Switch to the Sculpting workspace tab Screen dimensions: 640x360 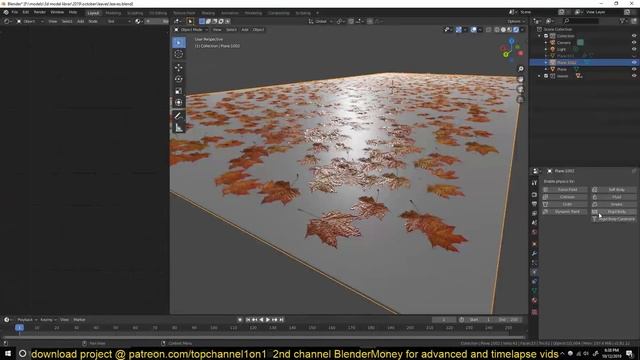point(135,13)
